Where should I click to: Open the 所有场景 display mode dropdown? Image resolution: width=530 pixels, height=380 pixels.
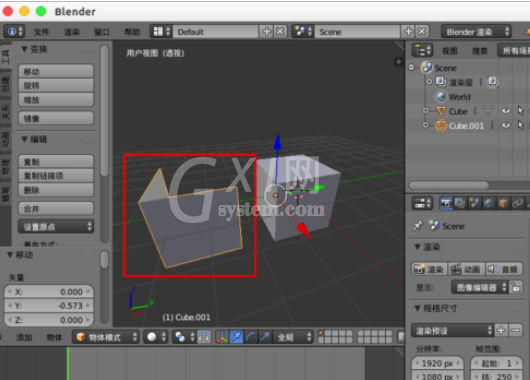514,51
